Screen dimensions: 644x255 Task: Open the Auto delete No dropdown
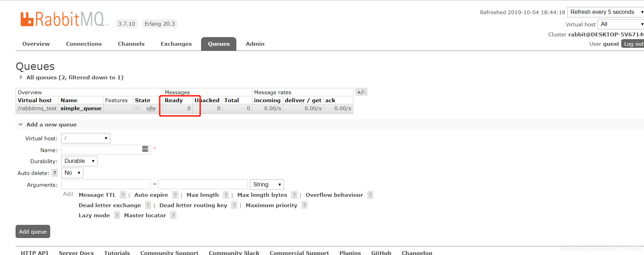click(72, 173)
